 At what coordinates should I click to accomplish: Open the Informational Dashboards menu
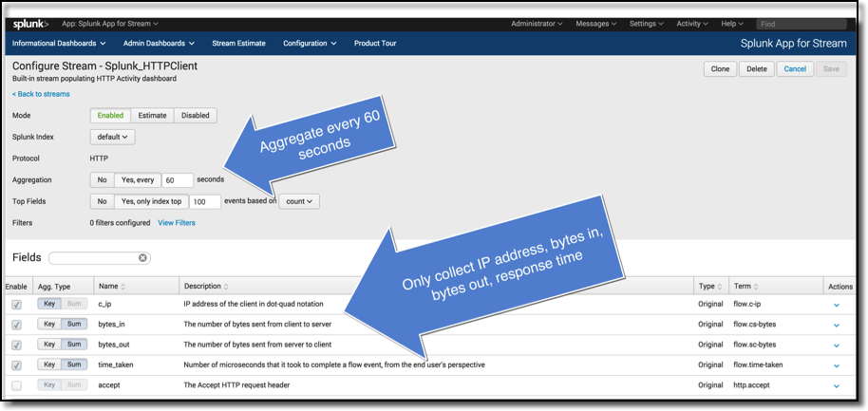tap(59, 44)
